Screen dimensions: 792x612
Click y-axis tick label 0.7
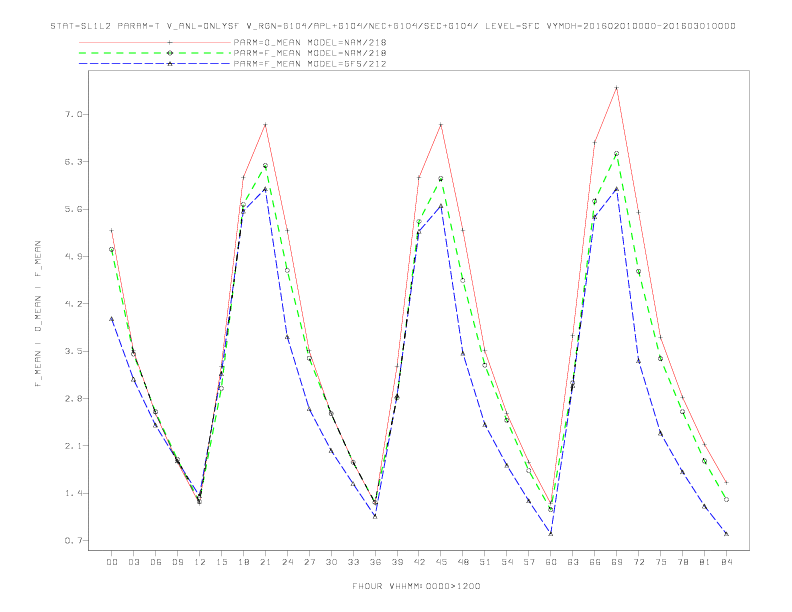(x=73, y=541)
